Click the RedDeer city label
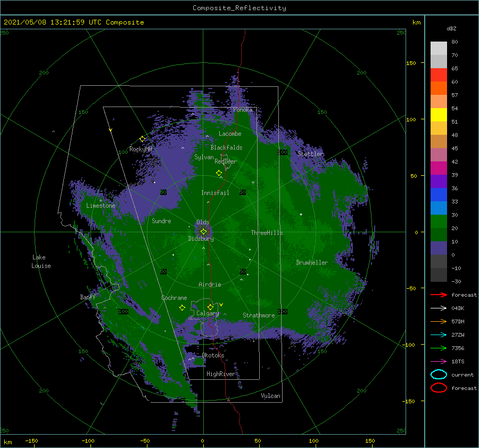479x448 pixels. 226,161
